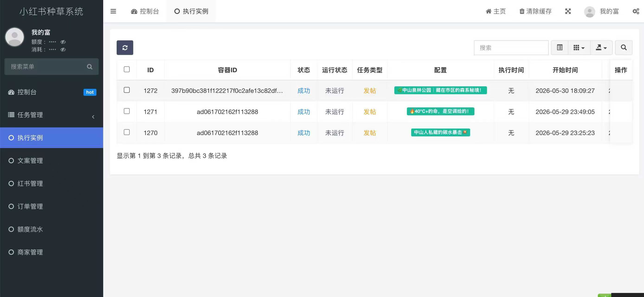Click start time 2026-05-30 18:09:27
Viewport: 644px width, 297px height.
565,91
